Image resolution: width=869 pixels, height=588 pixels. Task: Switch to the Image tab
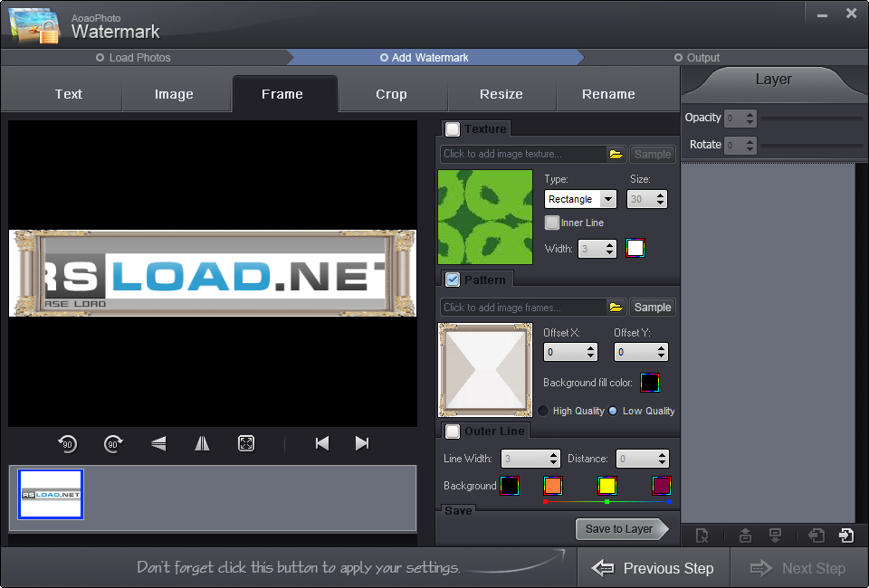[x=174, y=94]
